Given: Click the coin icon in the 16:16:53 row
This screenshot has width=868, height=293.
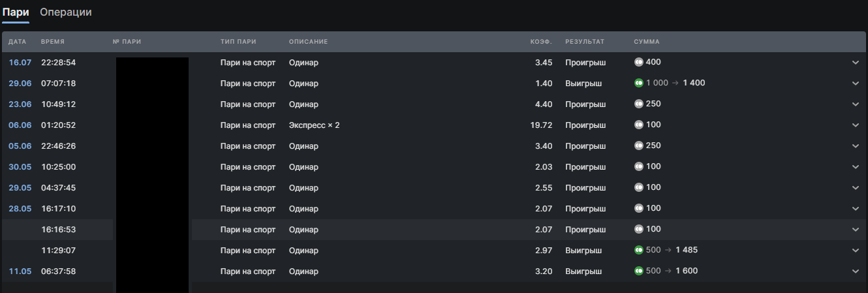Looking at the screenshot, I should coord(639,229).
